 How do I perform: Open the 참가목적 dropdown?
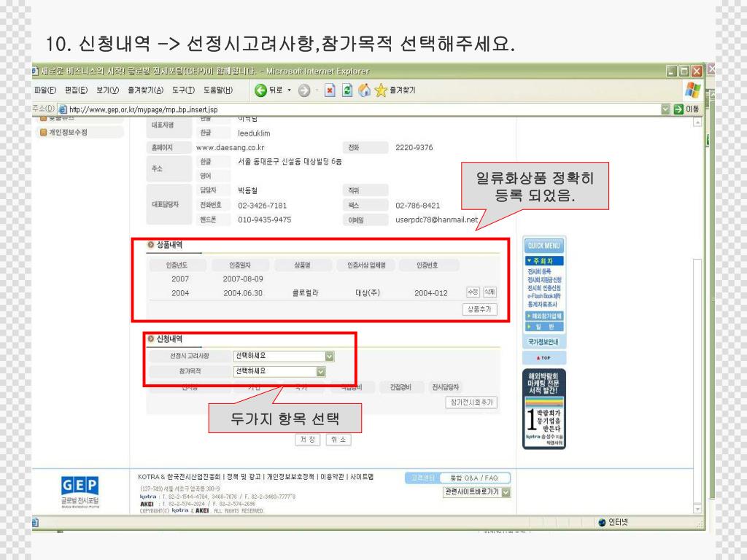pyautogui.click(x=321, y=371)
